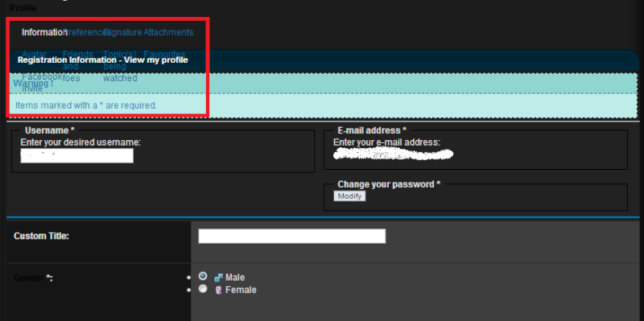Follow the View my profile link
This screenshot has width=644, height=321.
(156, 60)
